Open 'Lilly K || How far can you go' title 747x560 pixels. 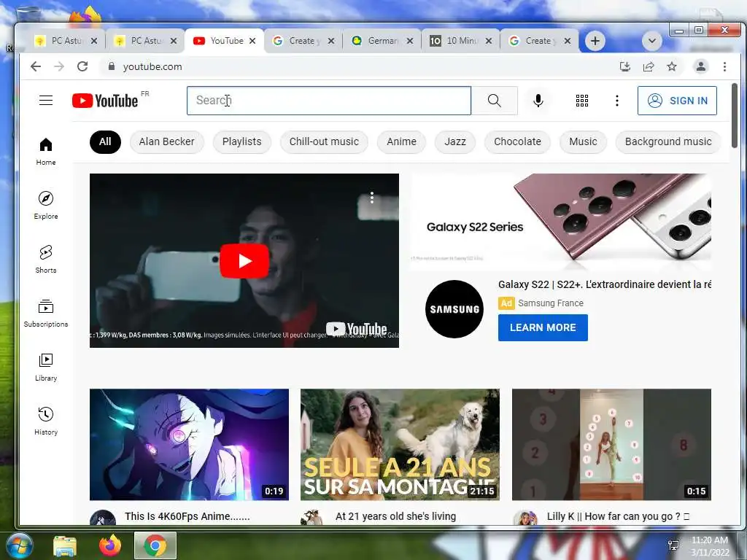pyautogui.click(x=618, y=516)
